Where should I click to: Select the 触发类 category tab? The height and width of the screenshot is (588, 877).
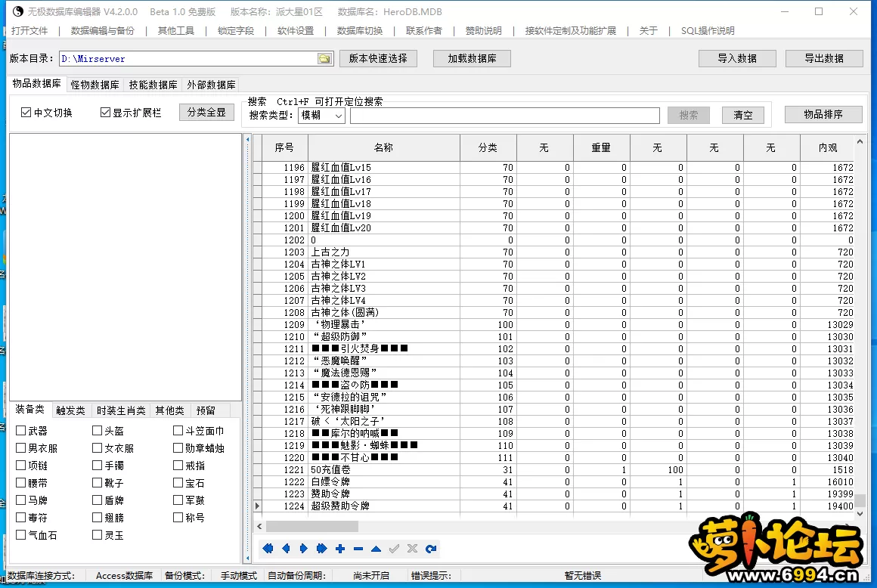70,411
